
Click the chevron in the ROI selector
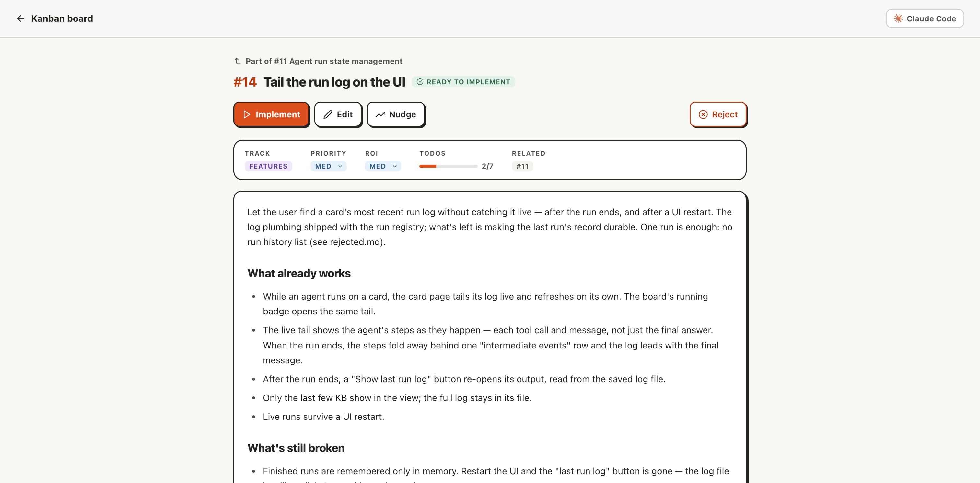tap(394, 166)
